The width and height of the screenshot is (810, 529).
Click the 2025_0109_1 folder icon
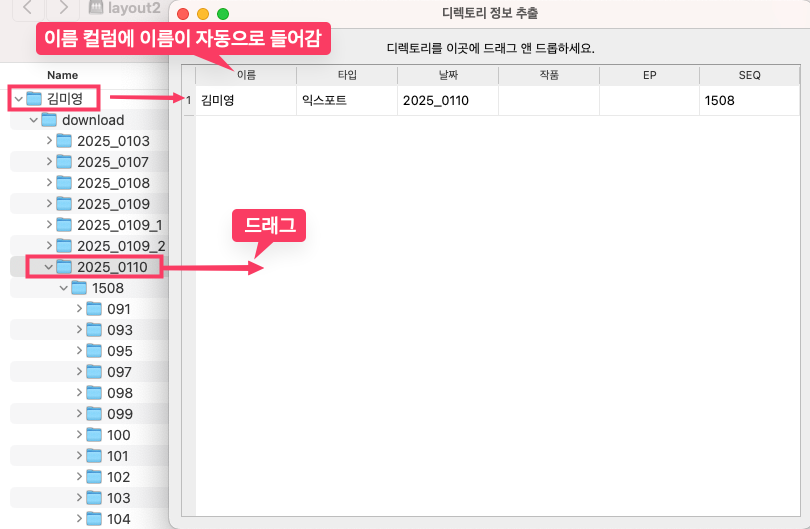point(64,225)
